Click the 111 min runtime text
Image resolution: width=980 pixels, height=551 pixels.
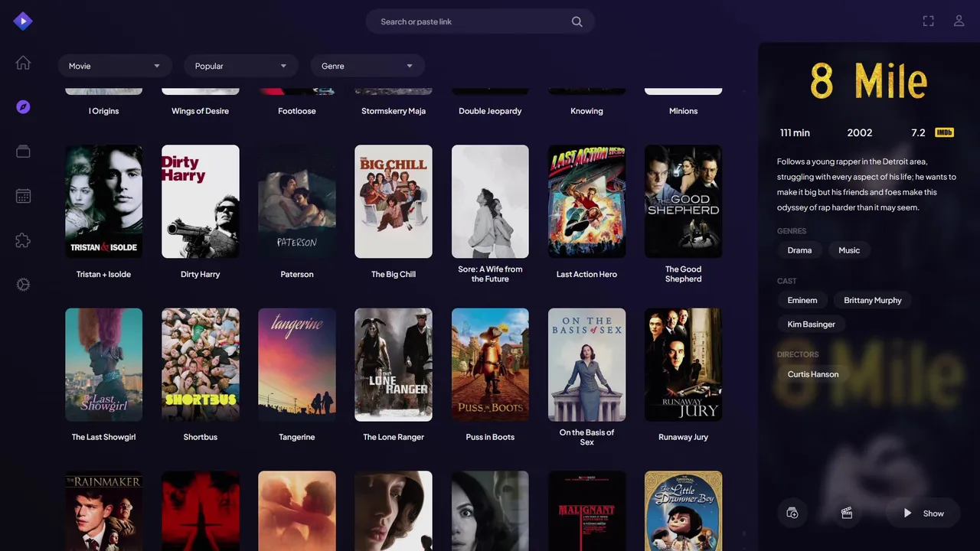coord(795,132)
